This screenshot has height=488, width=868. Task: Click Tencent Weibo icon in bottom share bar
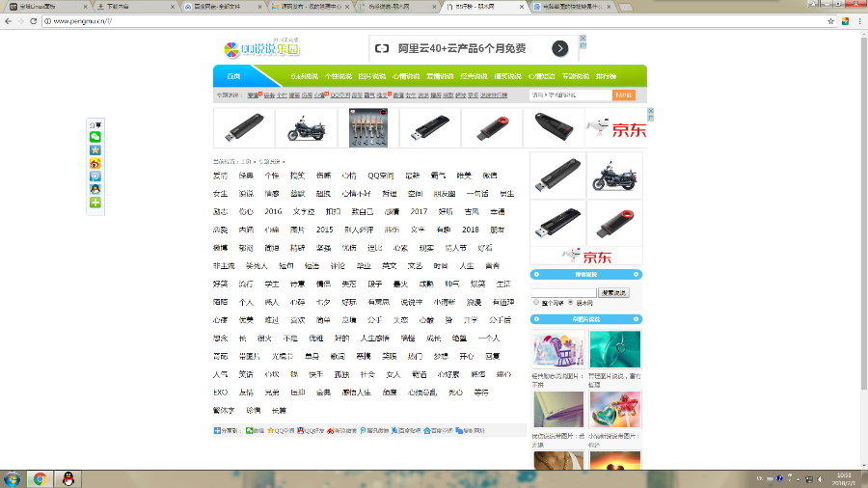coord(363,430)
